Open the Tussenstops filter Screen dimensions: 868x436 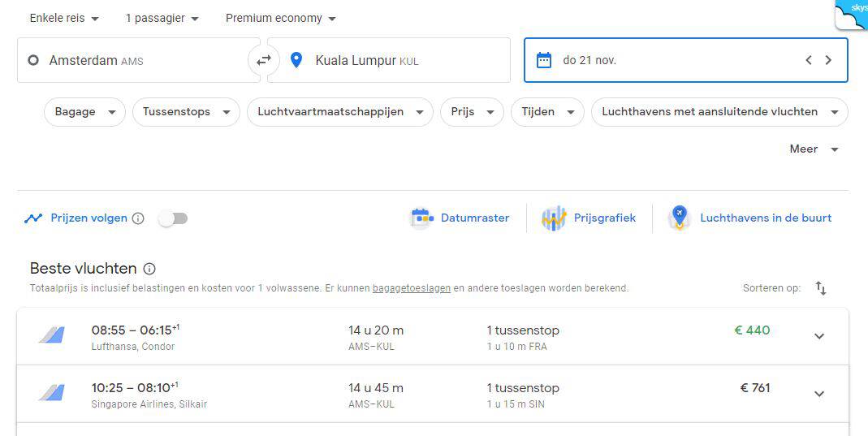point(186,112)
